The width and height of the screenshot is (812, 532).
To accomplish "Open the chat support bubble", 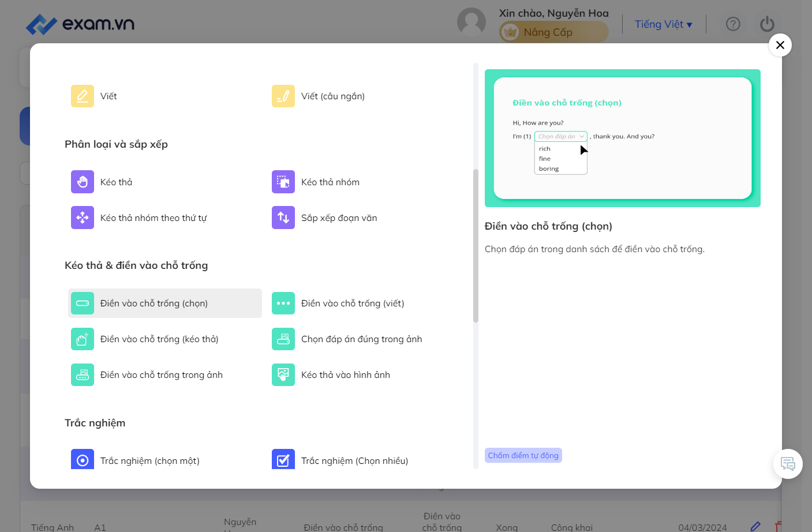I will pos(788,464).
